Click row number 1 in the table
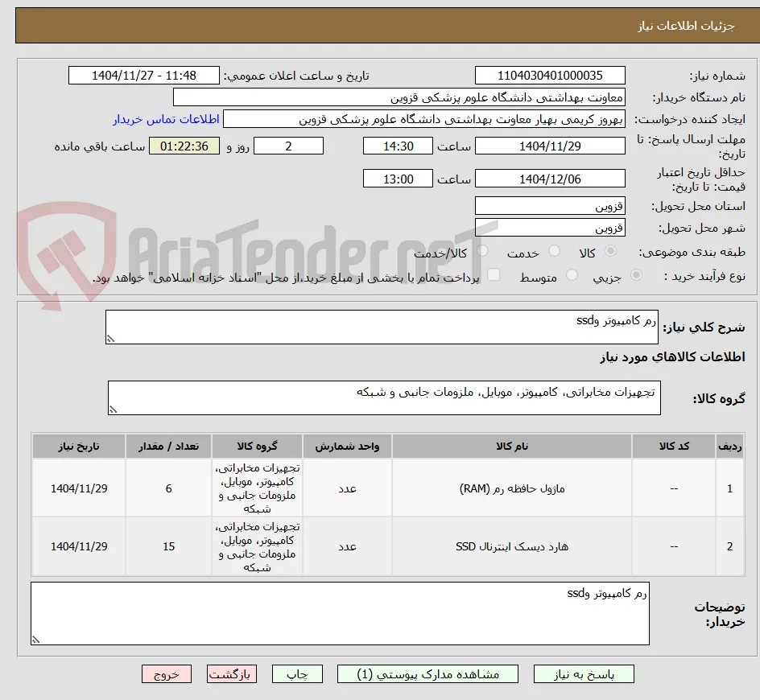 point(729,488)
